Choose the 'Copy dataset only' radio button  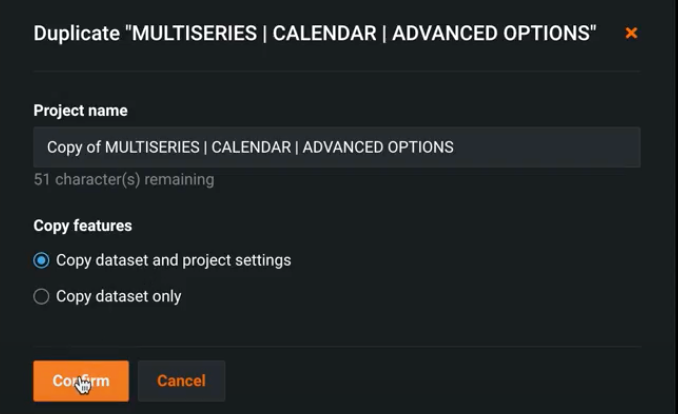coord(41,296)
